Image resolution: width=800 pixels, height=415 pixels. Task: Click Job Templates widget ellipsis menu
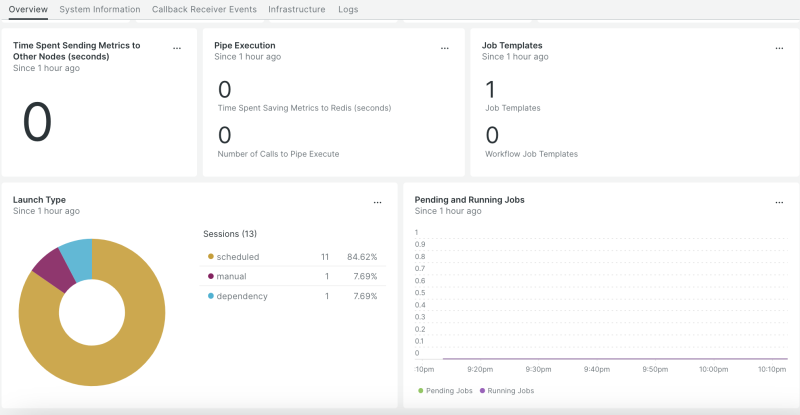point(779,47)
